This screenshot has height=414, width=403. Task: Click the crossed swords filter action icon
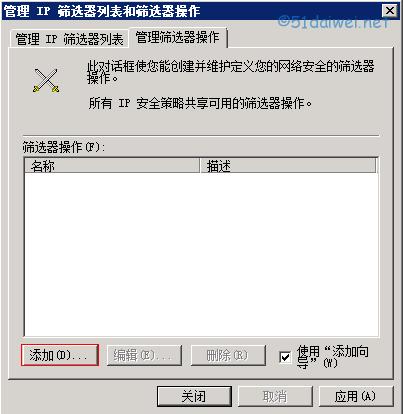point(46,80)
